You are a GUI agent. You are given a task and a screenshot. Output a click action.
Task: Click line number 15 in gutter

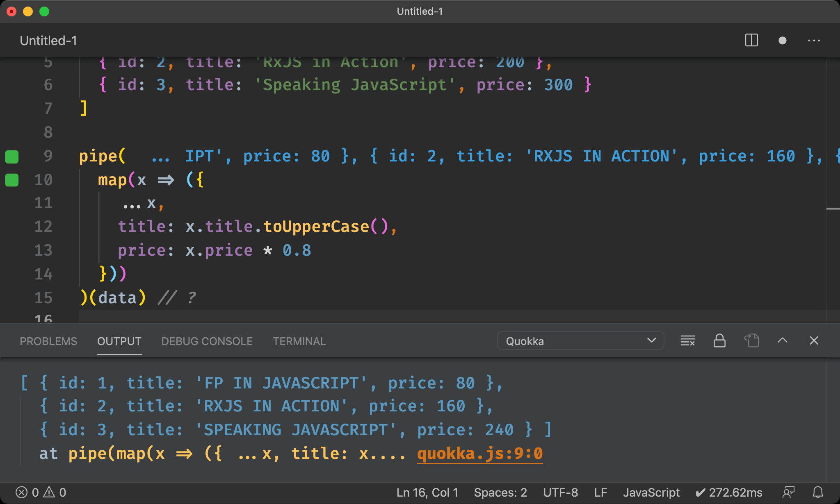43,298
